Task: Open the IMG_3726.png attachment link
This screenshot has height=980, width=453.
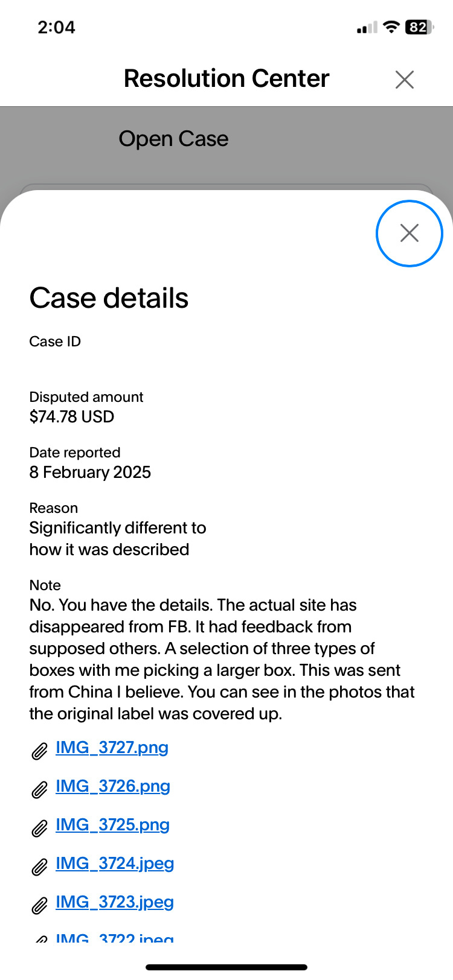Action: click(x=112, y=786)
